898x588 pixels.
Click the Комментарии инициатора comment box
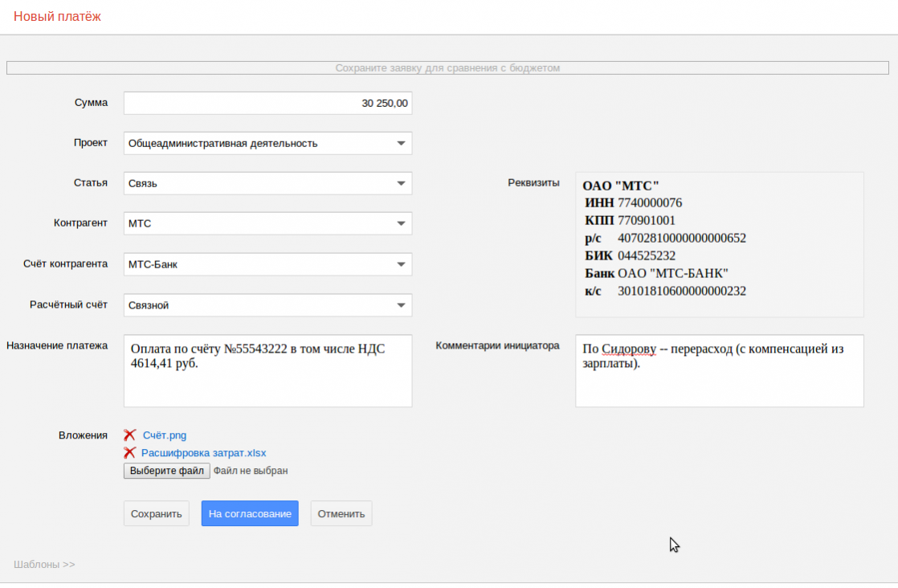(719, 370)
